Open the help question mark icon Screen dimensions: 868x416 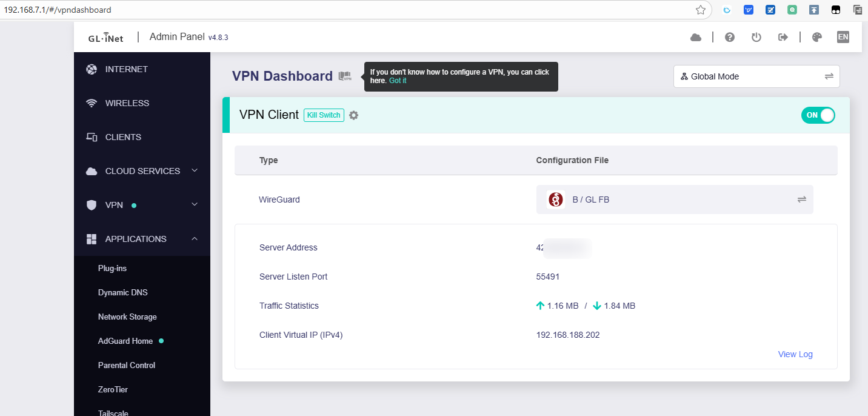pyautogui.click(x=730, y=38)
